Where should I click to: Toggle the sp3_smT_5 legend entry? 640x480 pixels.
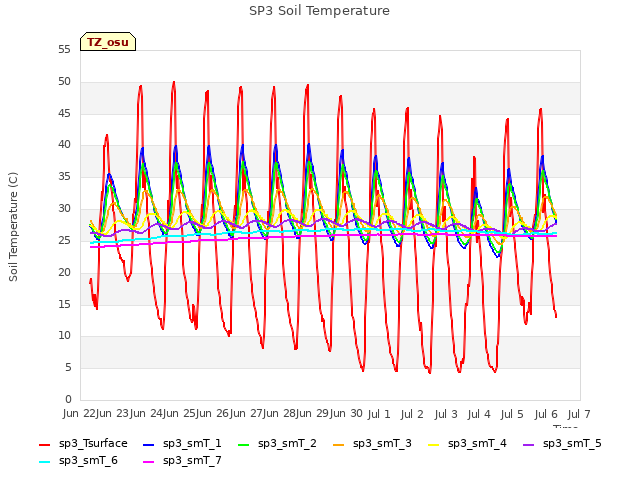tap(562, 444)
